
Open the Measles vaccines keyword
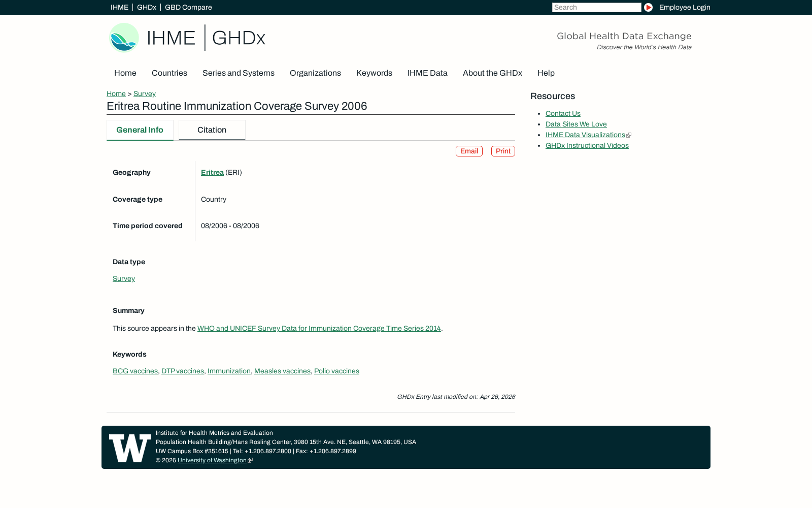coord(282,371)
